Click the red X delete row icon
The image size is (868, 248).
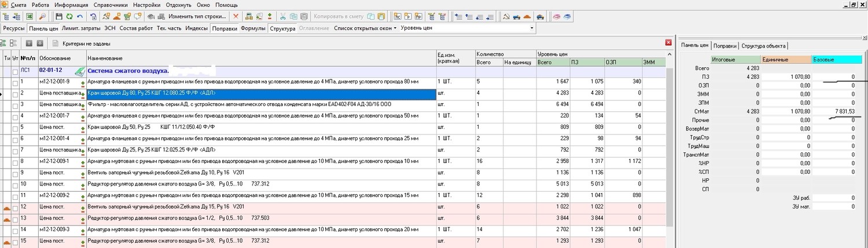(235, 16)
